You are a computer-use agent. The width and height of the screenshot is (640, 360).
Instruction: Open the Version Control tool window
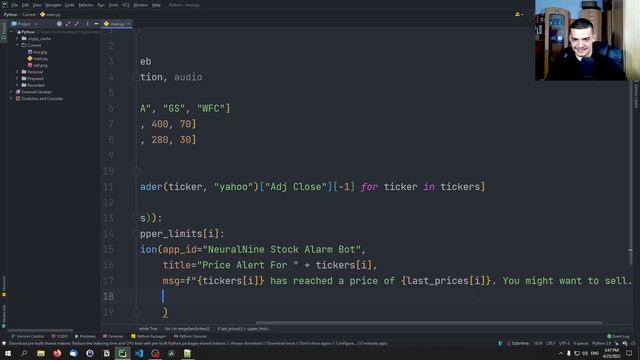(27, 336)
